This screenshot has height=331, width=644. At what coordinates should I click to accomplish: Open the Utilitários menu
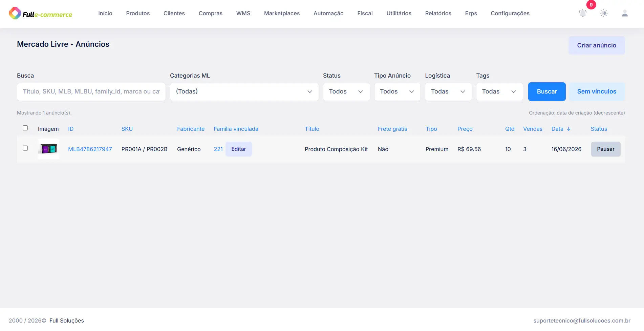click(399, 13)
